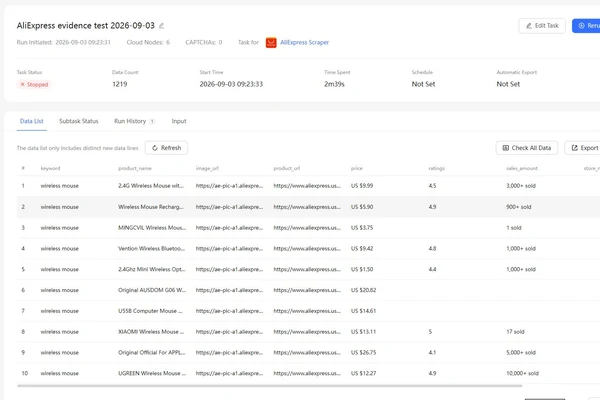Click the Stopped task status badge

pos(34,85)
